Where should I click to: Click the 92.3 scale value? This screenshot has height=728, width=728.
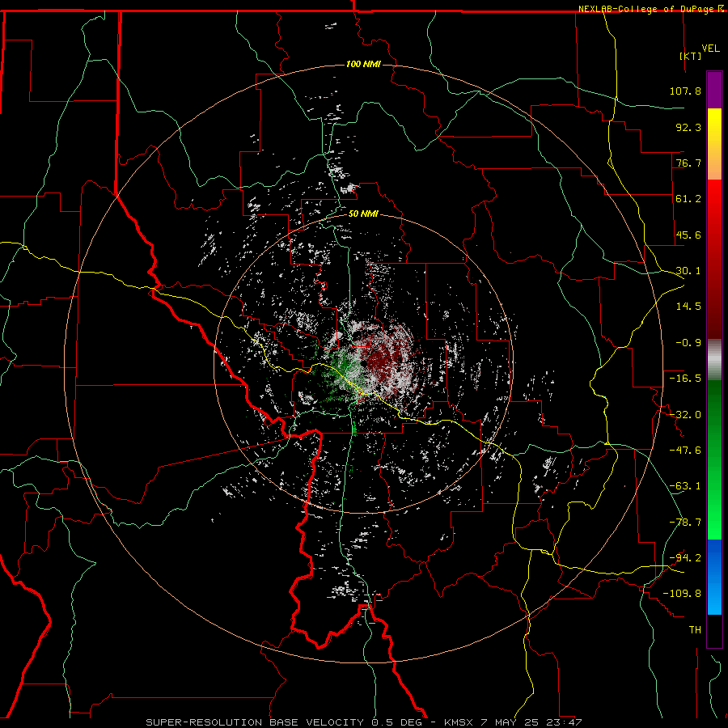[x=688, y=127]
